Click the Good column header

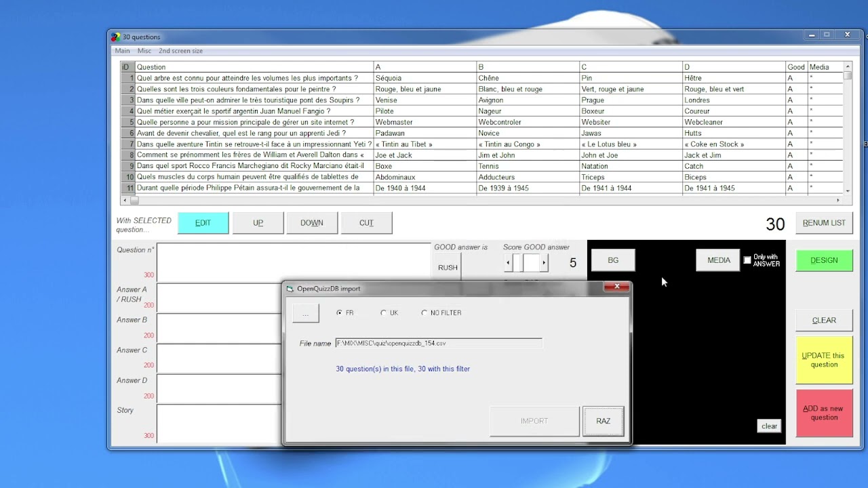pos(796,67)
